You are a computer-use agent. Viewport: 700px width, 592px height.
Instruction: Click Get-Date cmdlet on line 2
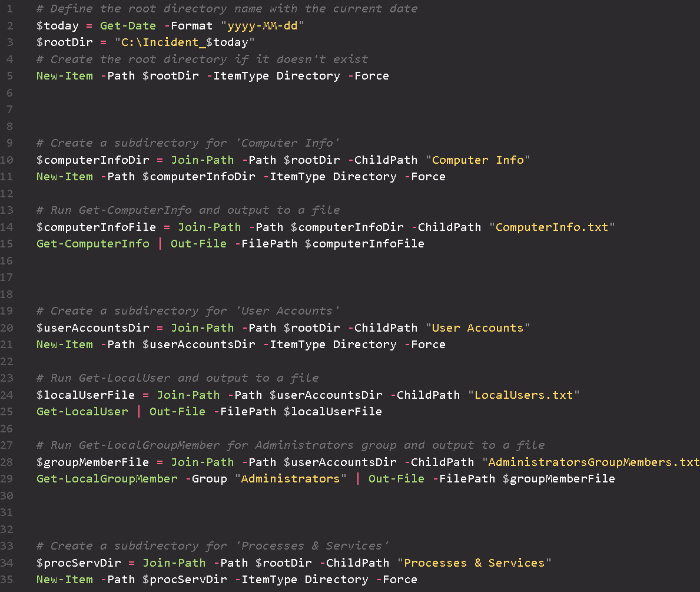pos(128,26)
